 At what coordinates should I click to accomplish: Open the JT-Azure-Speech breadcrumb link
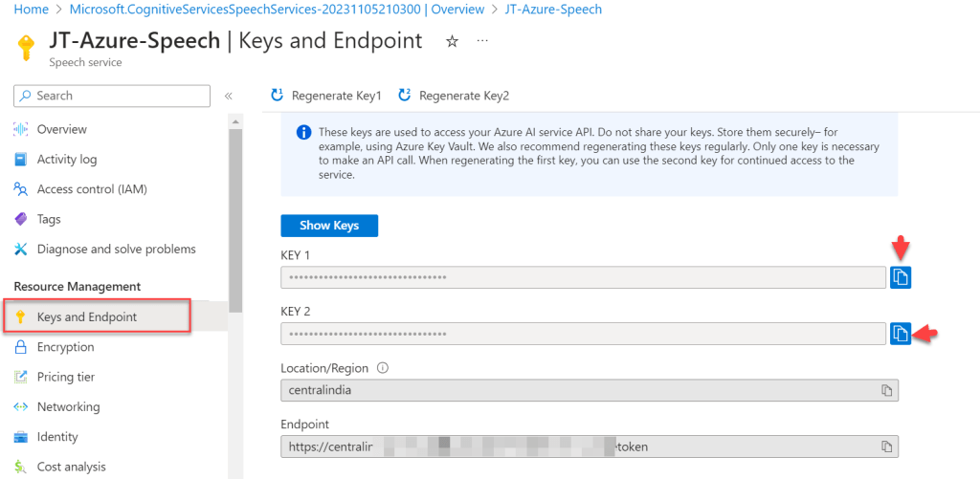point(553,10)
